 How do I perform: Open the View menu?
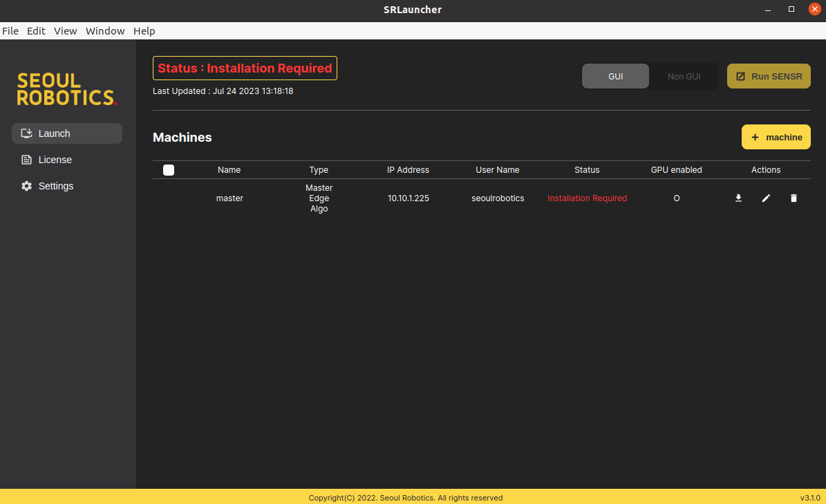(x=66, y=31)
